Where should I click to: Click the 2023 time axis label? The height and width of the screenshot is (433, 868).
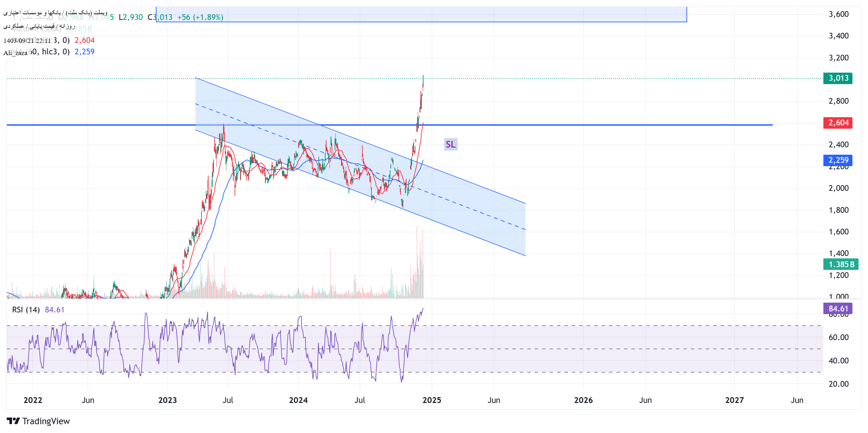tap(167, 400)
